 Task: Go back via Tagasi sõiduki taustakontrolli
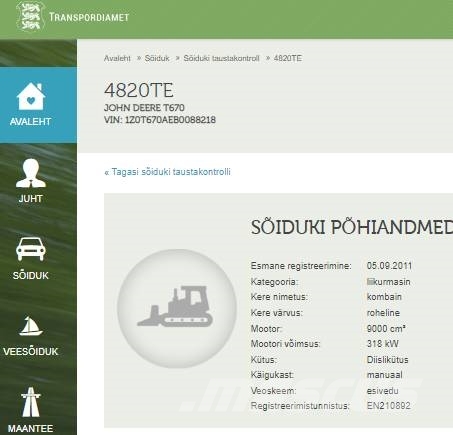tap(167, 172)
